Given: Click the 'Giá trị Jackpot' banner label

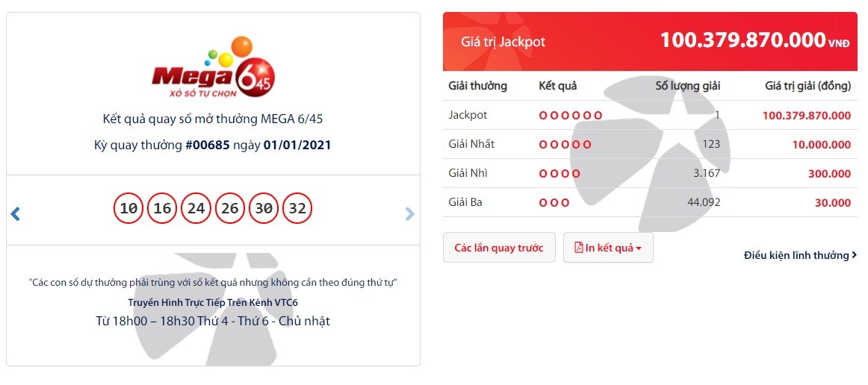Looking at the screenshot, I should pyautogui.click(x=503, y=42).
